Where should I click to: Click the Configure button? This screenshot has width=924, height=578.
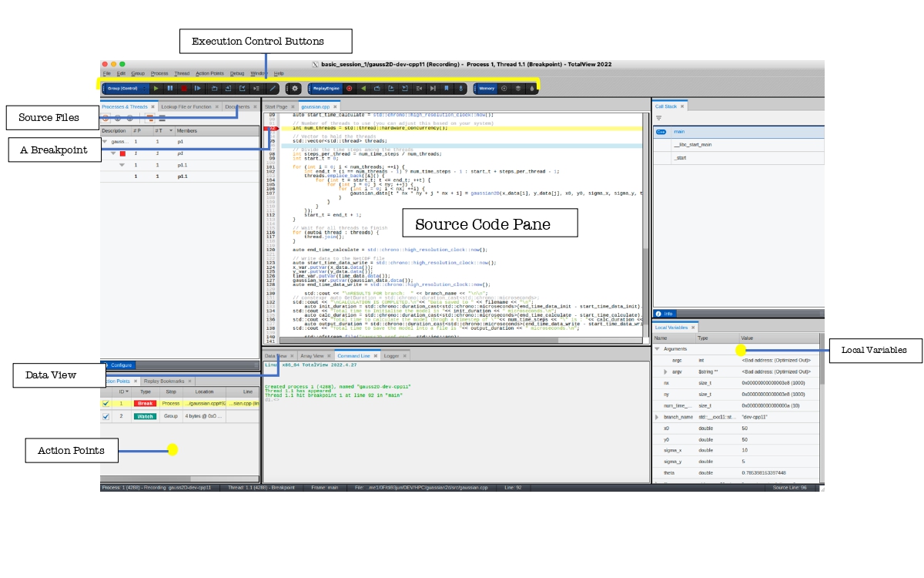[122, 365]
